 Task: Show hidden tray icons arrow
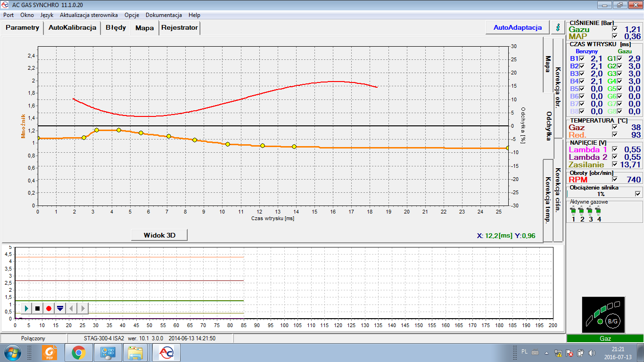546,352
